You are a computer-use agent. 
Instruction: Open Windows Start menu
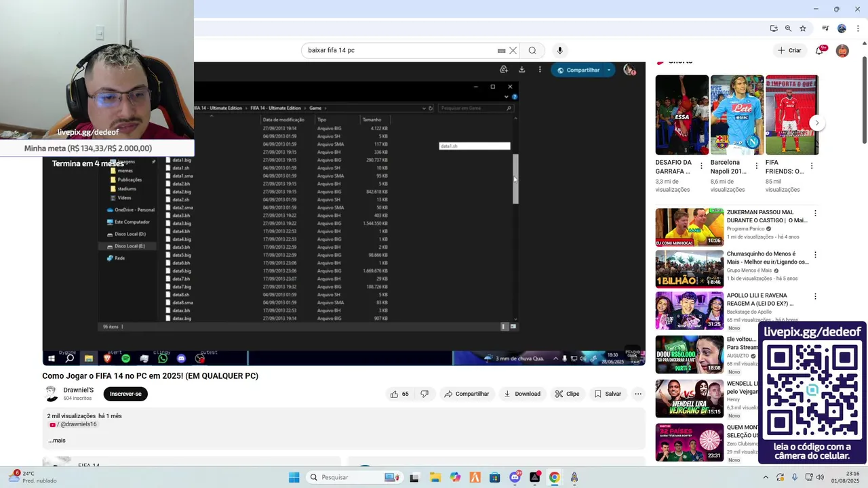pos(294,477)
